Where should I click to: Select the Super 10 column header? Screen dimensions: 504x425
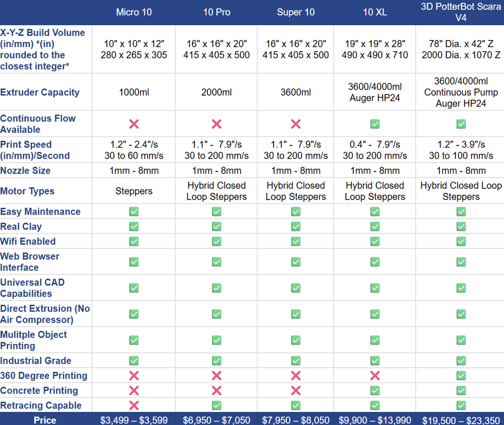click(296, 12)
